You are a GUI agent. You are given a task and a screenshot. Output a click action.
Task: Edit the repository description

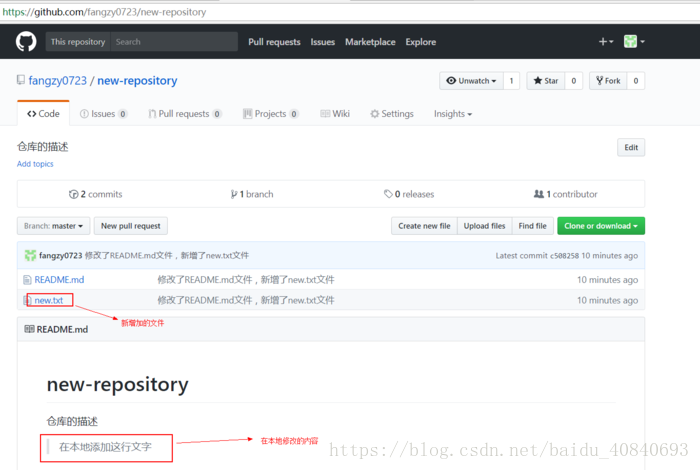[x=631, y=147]
